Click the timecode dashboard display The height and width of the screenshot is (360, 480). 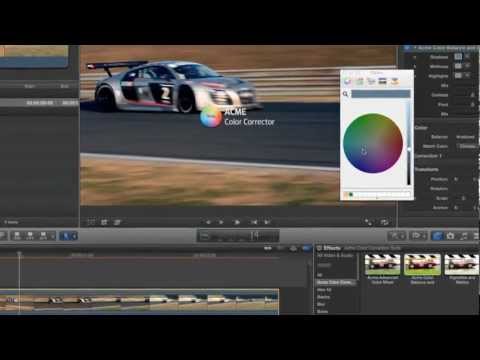coord(238,236)
